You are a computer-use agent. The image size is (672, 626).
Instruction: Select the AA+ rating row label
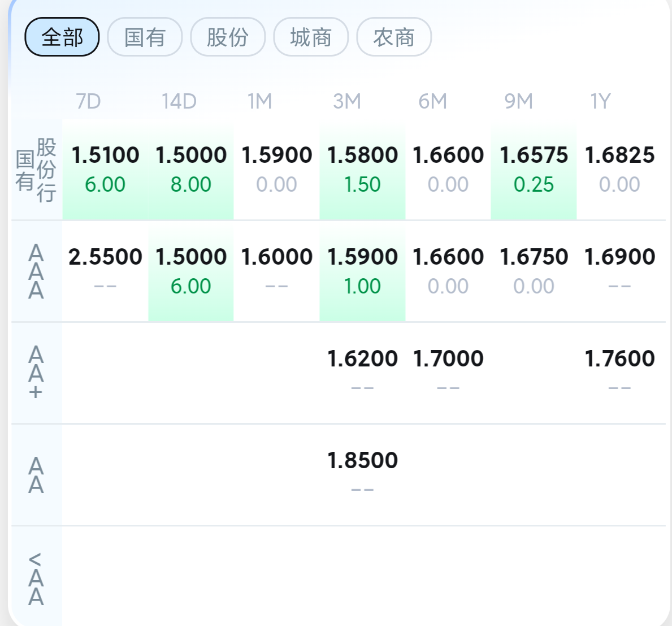tap(36, 373)
